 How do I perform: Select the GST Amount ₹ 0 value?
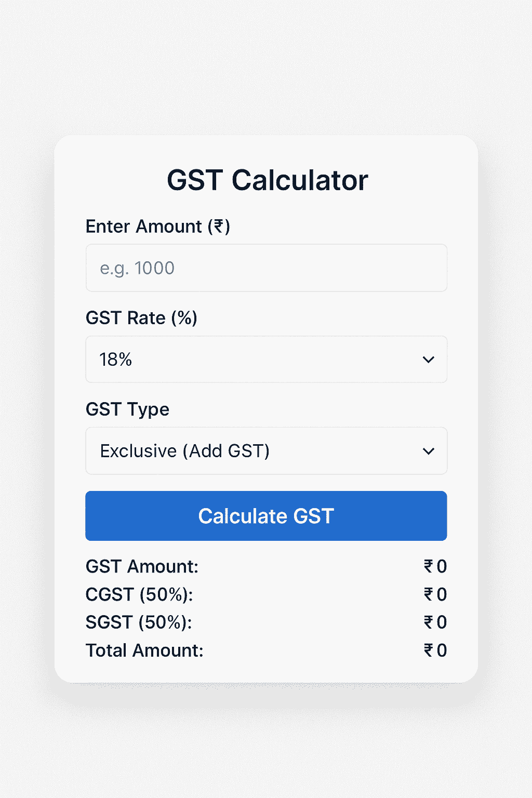(x=435, y=566)
